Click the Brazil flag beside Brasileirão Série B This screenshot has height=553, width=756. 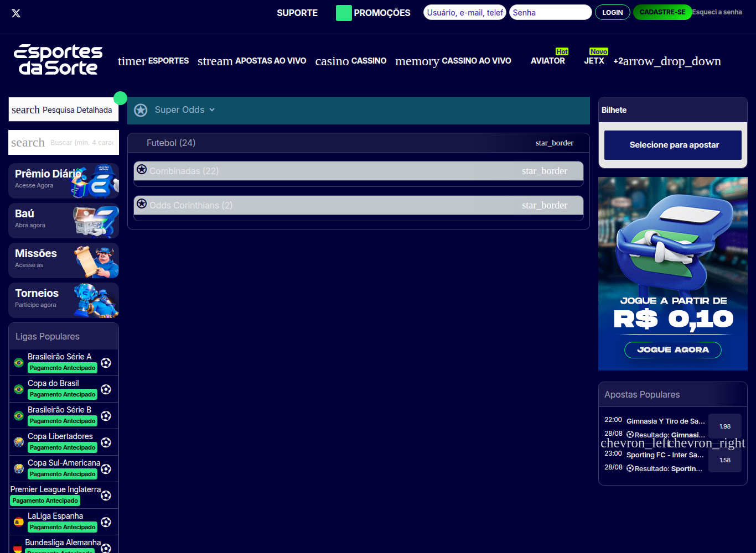click(19, 416)
